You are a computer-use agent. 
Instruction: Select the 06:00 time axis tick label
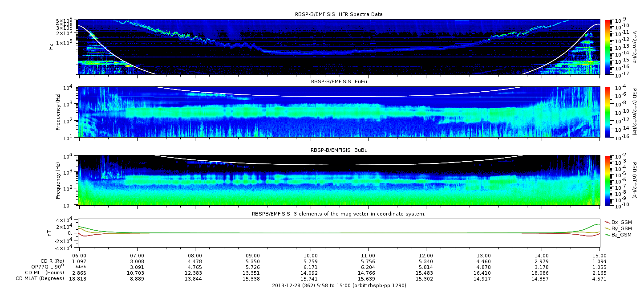[x=79, y=256]
